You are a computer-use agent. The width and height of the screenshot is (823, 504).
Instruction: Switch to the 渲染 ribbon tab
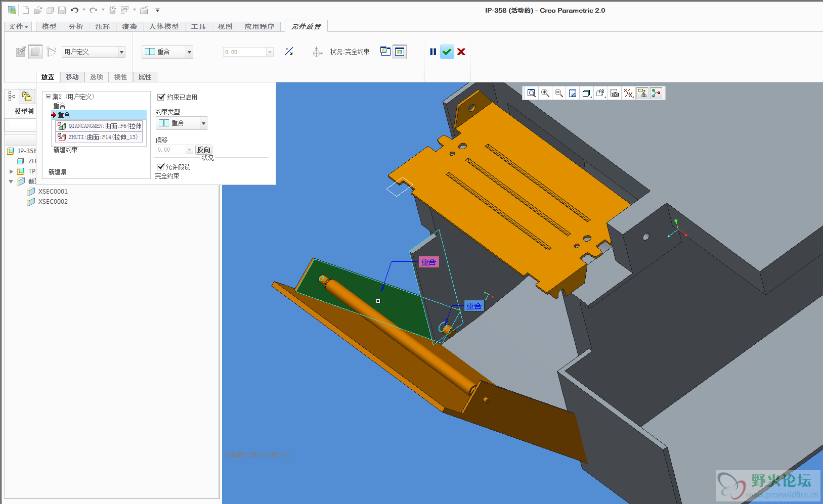pos(129,26)
